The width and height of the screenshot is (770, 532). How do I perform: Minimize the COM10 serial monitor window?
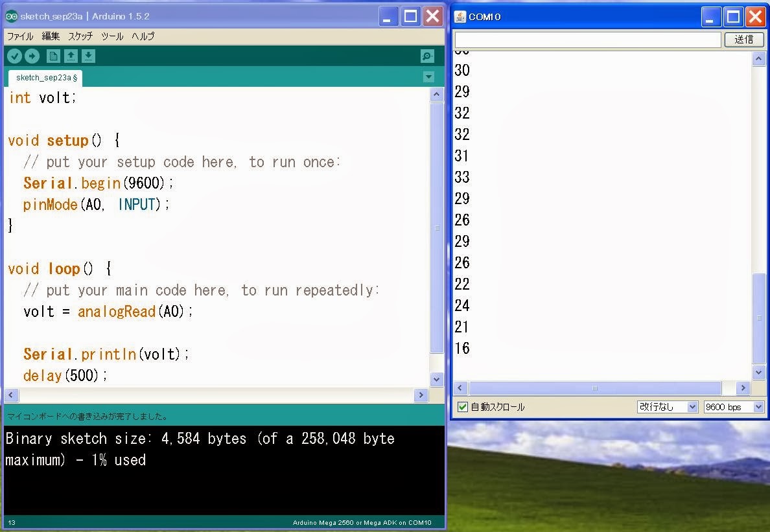tap(710, 17)
